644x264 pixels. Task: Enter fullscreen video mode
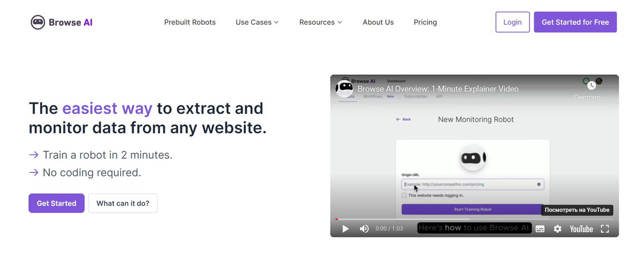pos(605,229)
